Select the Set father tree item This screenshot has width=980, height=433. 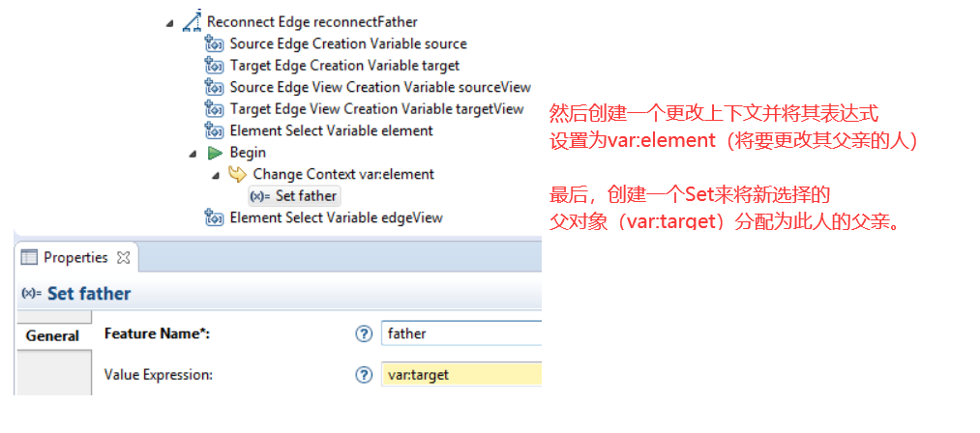pos(294,196)
